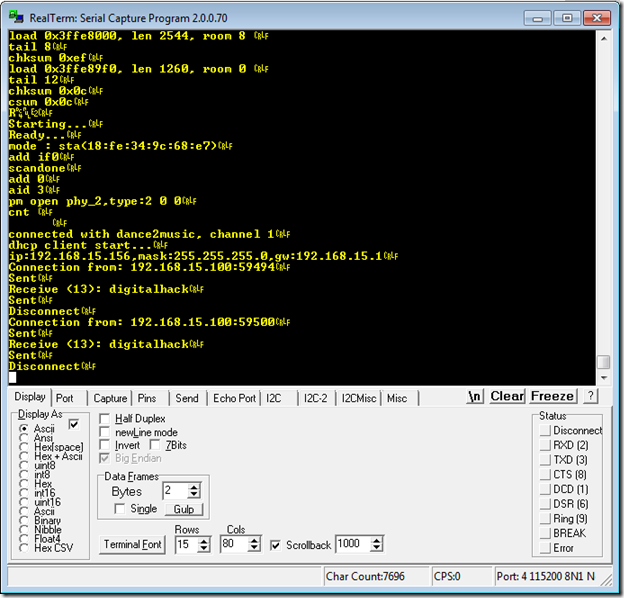
Task: Toggle the checkbox beside Display As
Action: pyautogui.click(x=74, y=425)
